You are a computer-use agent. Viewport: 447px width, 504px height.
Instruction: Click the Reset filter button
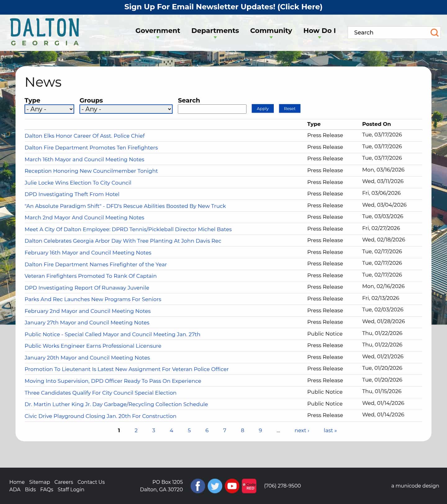(290, 108)
